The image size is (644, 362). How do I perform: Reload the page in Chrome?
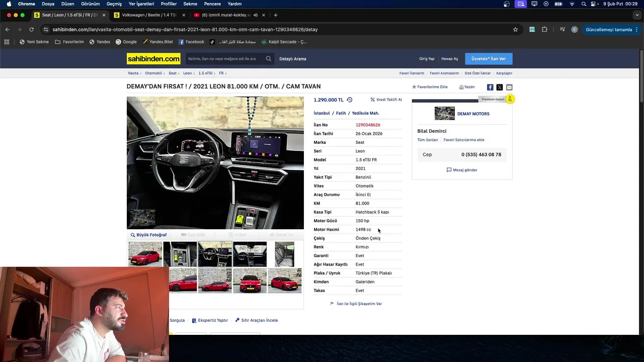31,29
